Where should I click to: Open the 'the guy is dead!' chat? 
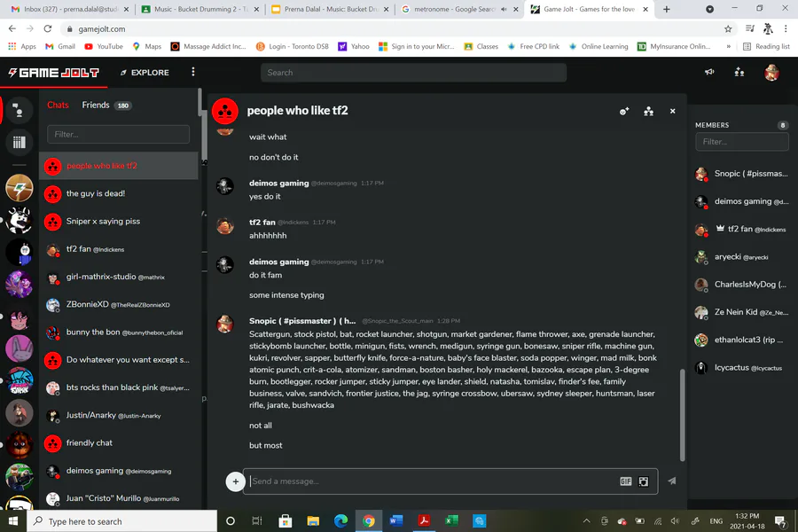pyautogui.click(x=118, y=193)
